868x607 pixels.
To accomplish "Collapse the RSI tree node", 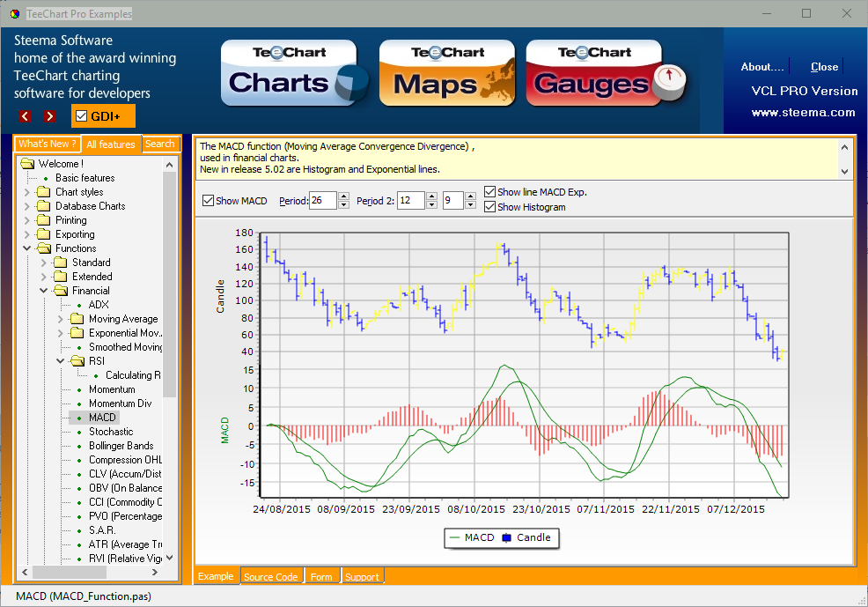I will click(61, 361).
